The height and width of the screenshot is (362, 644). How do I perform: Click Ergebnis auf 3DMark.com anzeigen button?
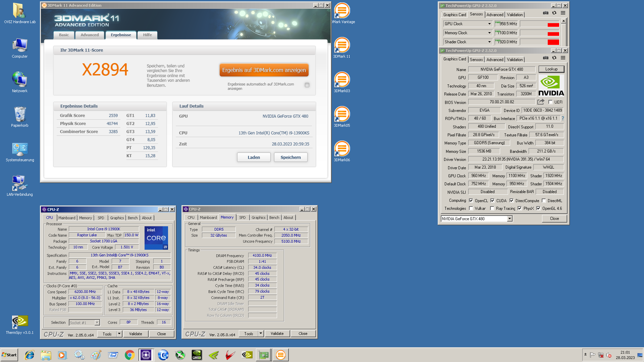(264, 70)
